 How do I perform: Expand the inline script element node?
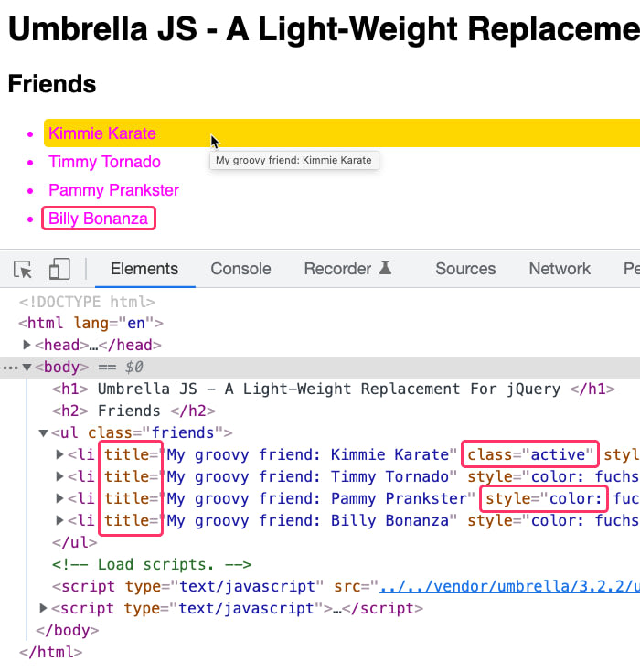43,608
